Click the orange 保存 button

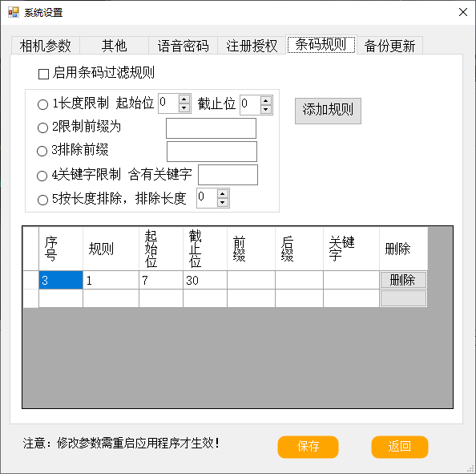(308, 447)
